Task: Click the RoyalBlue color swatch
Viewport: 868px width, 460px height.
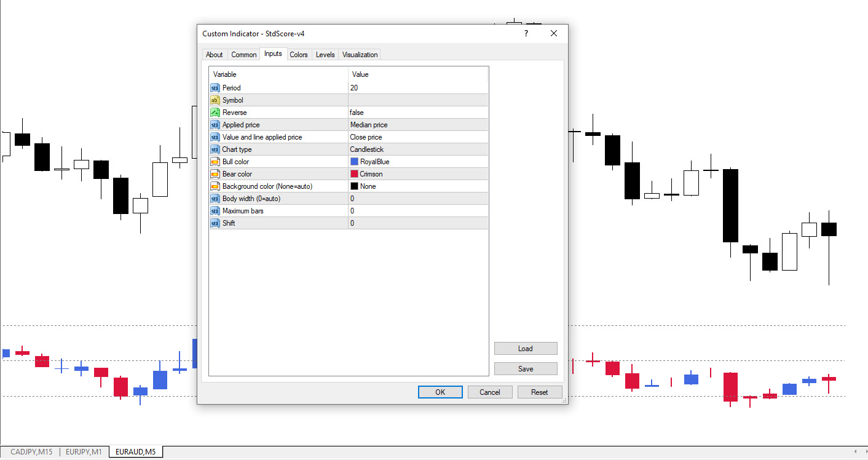Action: (x=354, y=162)
